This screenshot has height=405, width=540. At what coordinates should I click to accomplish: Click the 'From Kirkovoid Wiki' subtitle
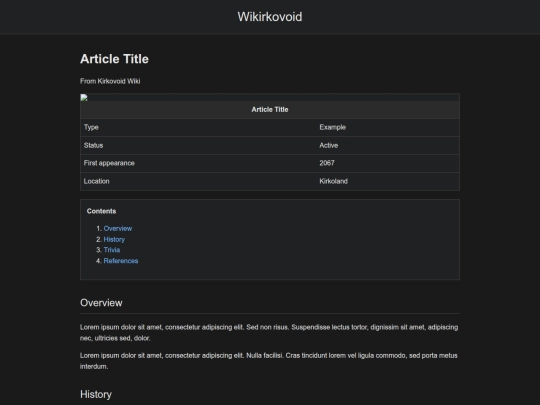110,81
